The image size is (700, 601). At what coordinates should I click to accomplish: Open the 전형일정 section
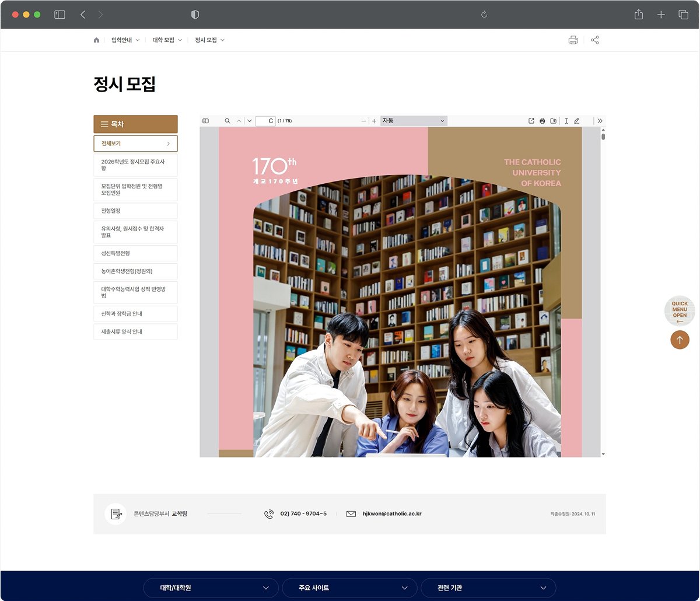point(135,211)
